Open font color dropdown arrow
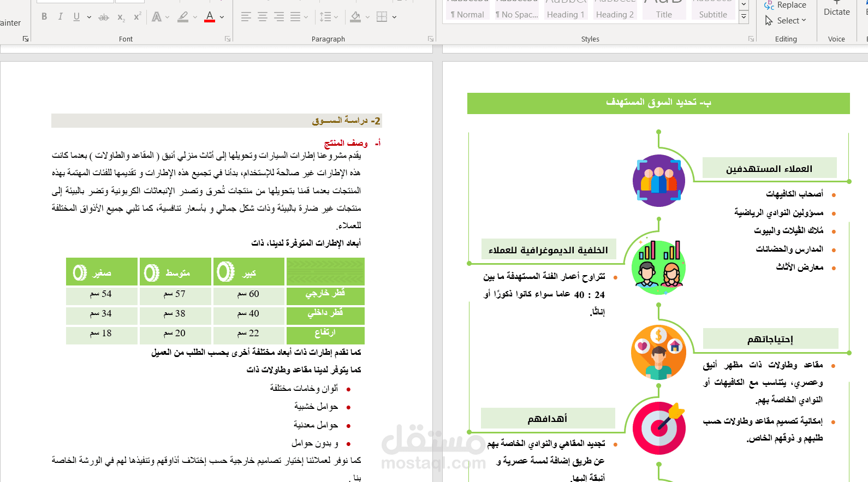868x482 pixels. [x=222, y=17]
